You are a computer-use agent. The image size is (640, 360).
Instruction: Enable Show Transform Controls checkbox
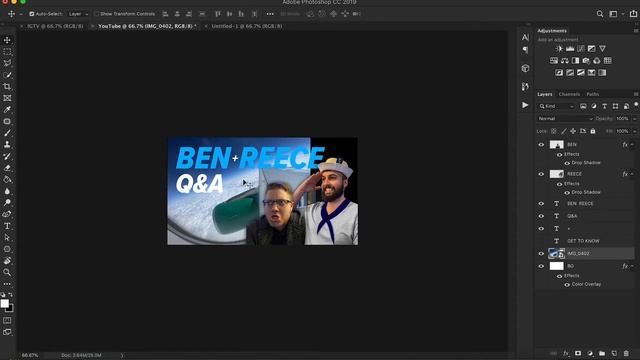point(96,14)
